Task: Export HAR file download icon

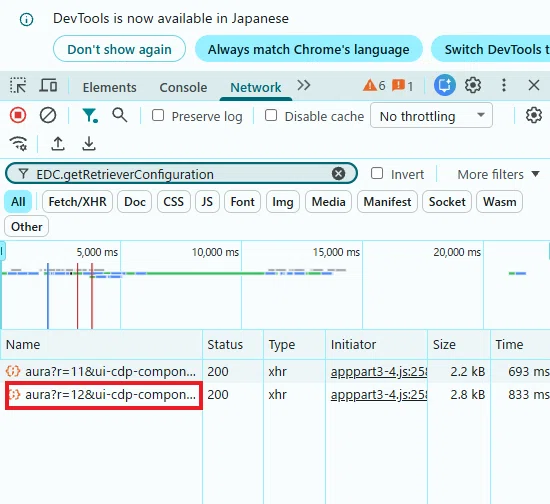Action: 89,143
